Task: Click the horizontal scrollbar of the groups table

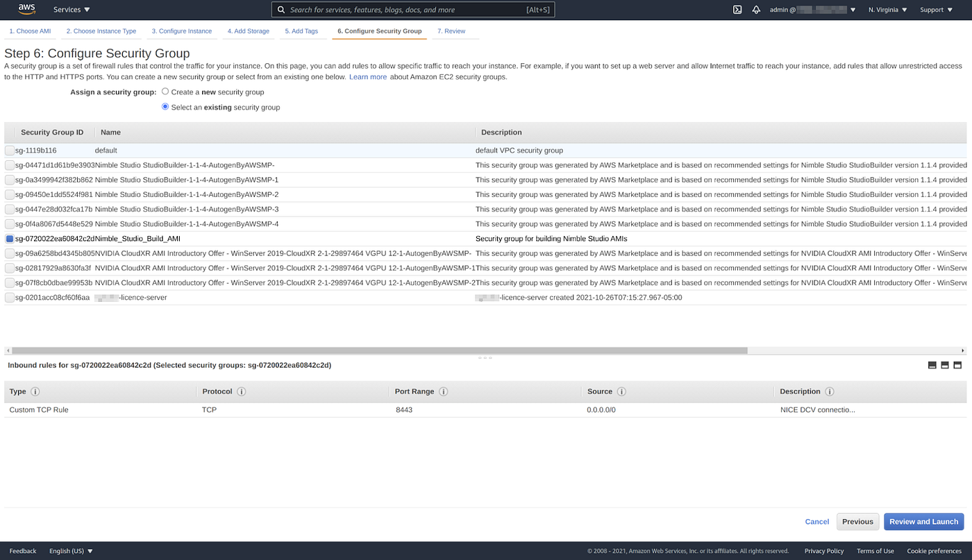Action: point(380,350)
